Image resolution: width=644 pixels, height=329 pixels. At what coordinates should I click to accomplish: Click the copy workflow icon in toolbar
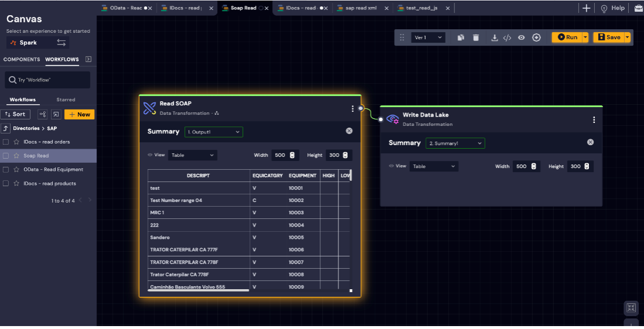[461, 37]
